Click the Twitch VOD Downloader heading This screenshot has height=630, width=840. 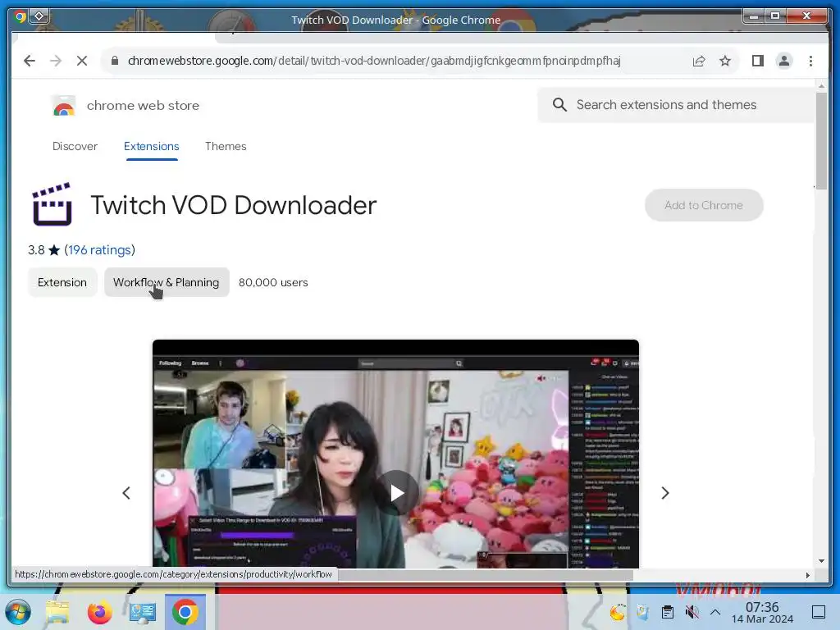click(234, 205)
